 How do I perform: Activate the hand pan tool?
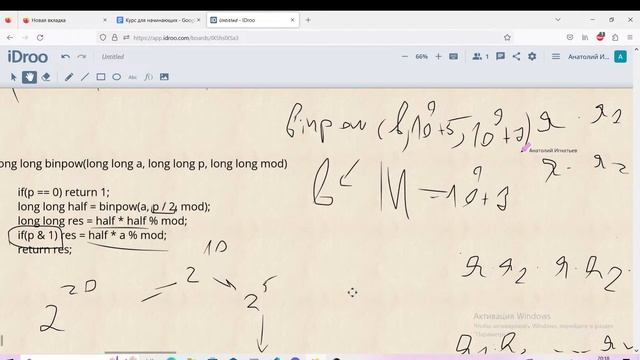coord(29,77)
